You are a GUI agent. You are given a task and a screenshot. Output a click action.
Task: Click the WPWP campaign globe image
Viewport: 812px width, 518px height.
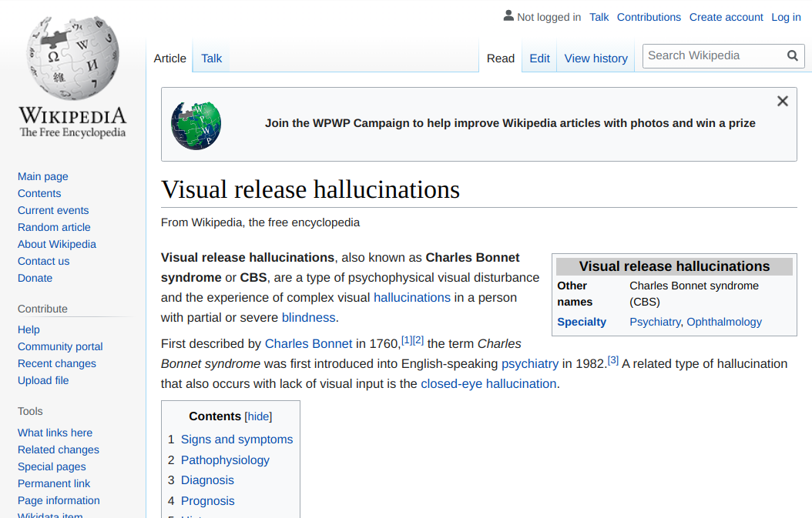pos(196,125)
